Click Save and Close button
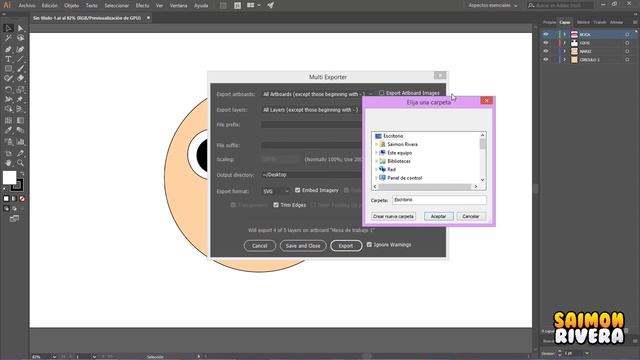Viewport: 640px width, 360px height. coord(303,246)
